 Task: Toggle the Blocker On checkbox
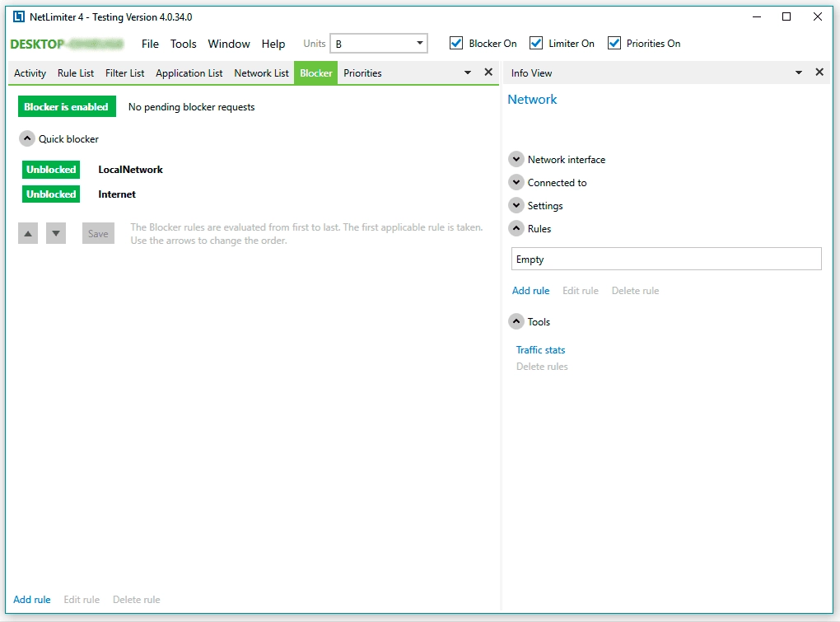point(456,43)
